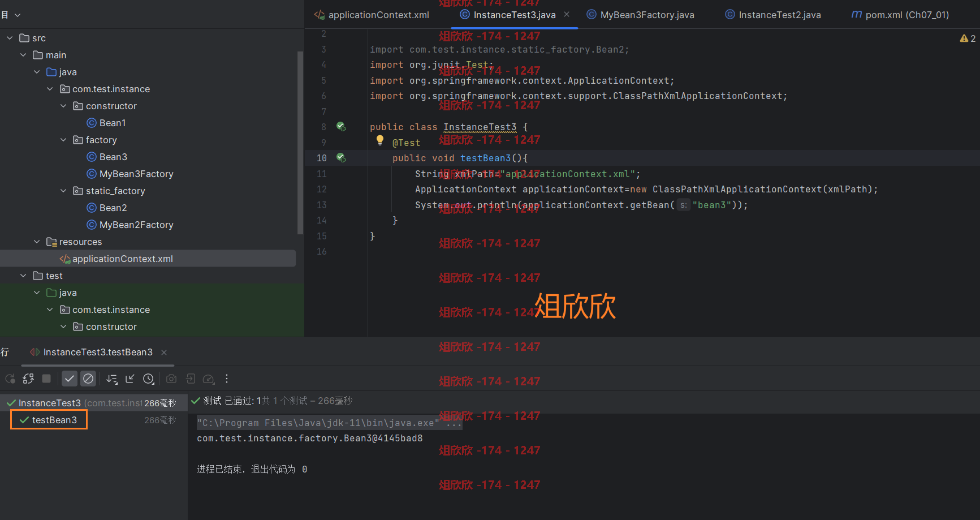Switch to applicationContext.xml editor tab

click(x=372, y=15)
